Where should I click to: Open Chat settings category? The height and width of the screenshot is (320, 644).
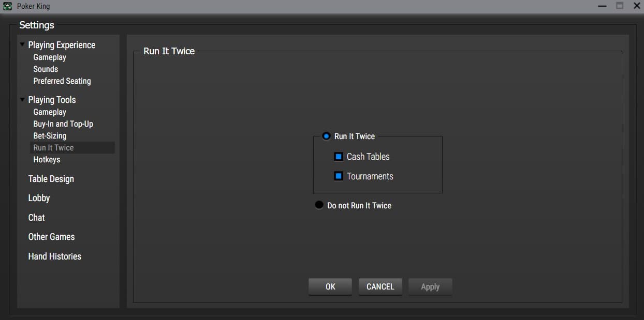click(36, 218)
